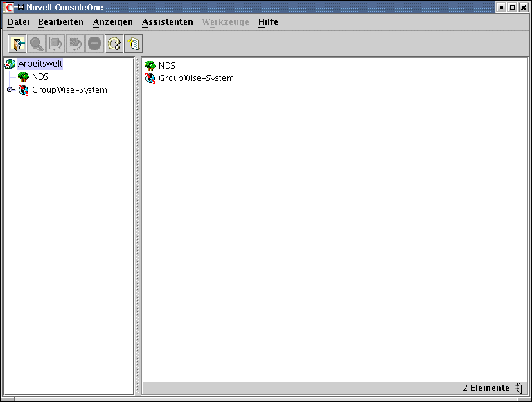
Task: Click the exit door toolbar icon
Action: pos(17,44)
